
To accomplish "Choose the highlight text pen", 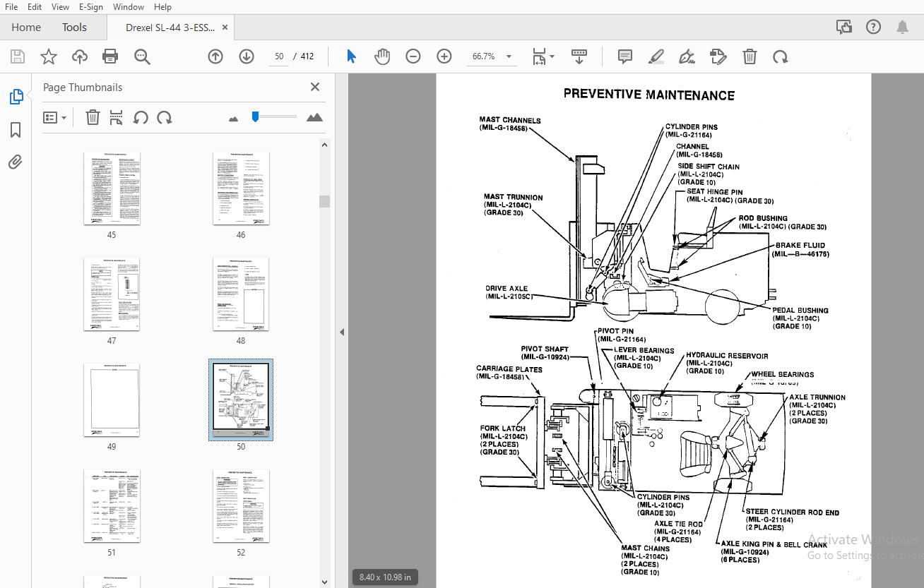I will click(x=656, y=56).
